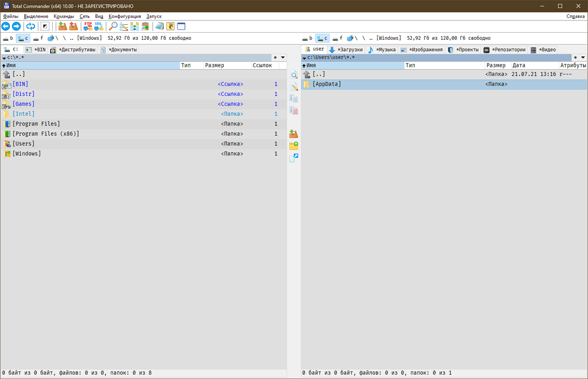Click the pack archive icon in the middle bar
Image resolution: width=588 pixels, height=379 pixels.
click(x=294, y=134)
